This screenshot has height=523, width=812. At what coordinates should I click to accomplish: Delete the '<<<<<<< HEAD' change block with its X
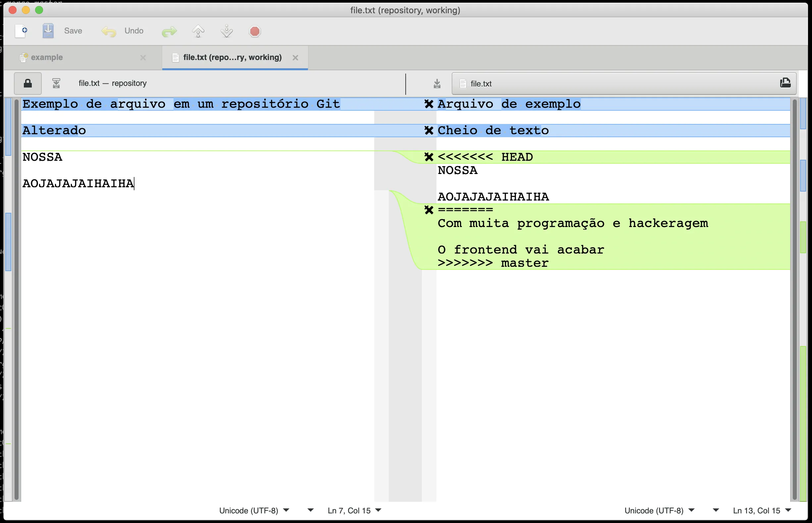(x=429, y=157)
